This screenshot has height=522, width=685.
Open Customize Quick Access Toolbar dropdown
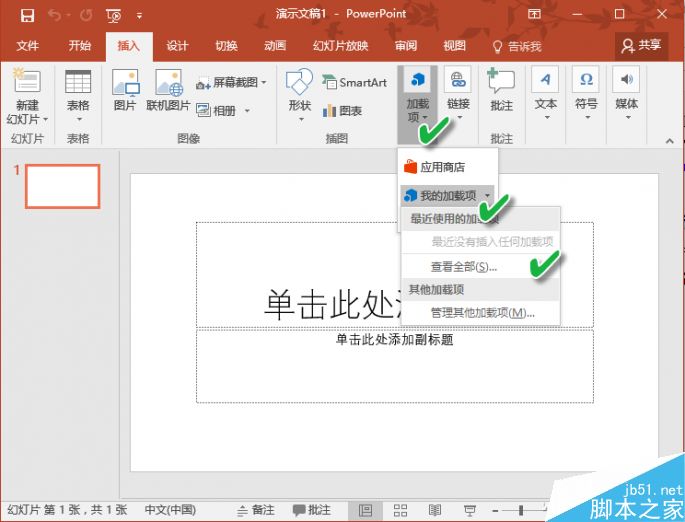click(x=139, y=16)
